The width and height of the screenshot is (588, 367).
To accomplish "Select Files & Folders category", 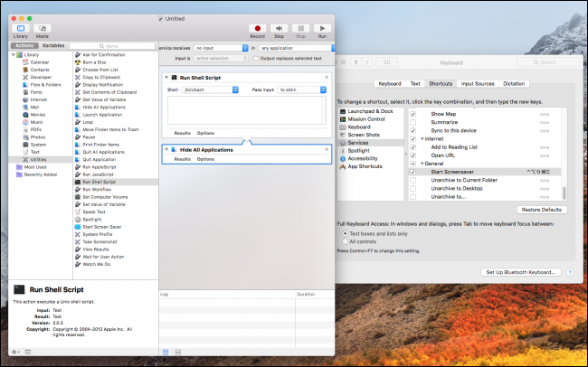I will 45,85.
